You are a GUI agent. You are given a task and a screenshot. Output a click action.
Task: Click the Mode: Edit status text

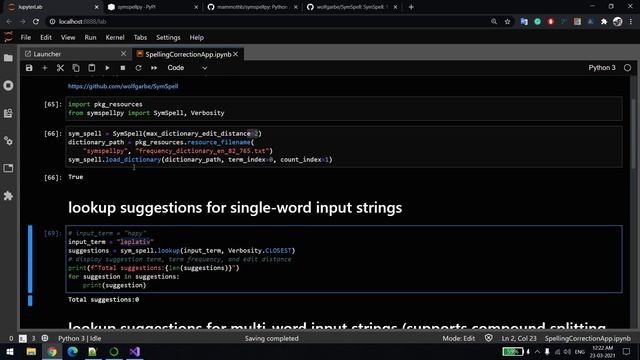coord(458,338)
